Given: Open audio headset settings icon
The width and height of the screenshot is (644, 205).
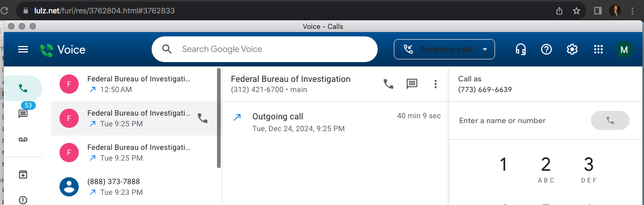Looking at the screenshot, I should (520, 49).
